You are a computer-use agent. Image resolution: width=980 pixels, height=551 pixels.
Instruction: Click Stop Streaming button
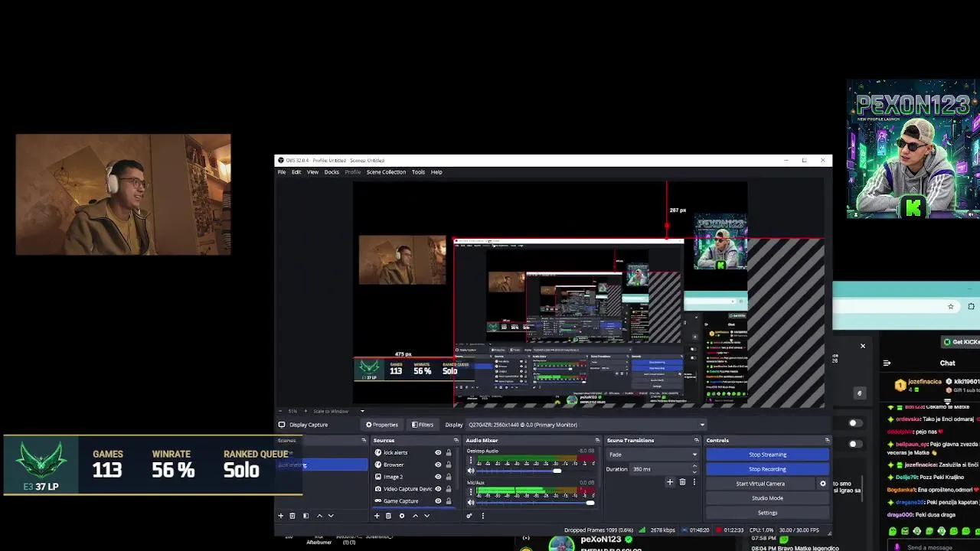point(767,455)
